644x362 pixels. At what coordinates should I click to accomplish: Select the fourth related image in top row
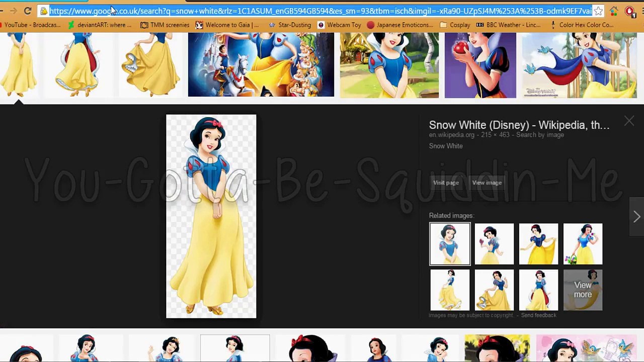point(583,244)
